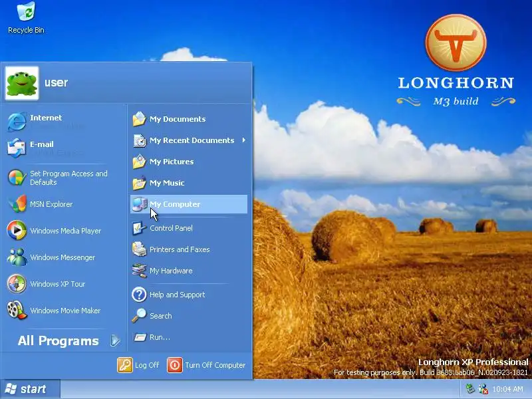Select My Music menu text

tap(167, 183)
